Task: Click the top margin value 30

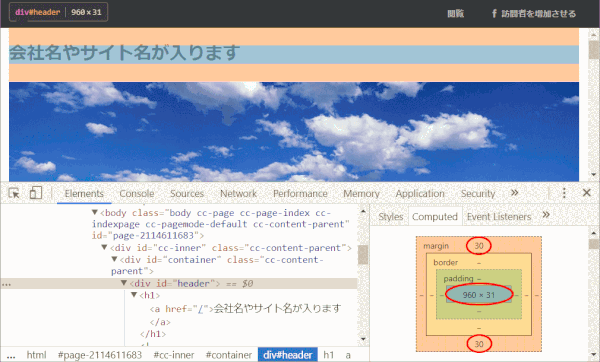Action: coord(479,246)
